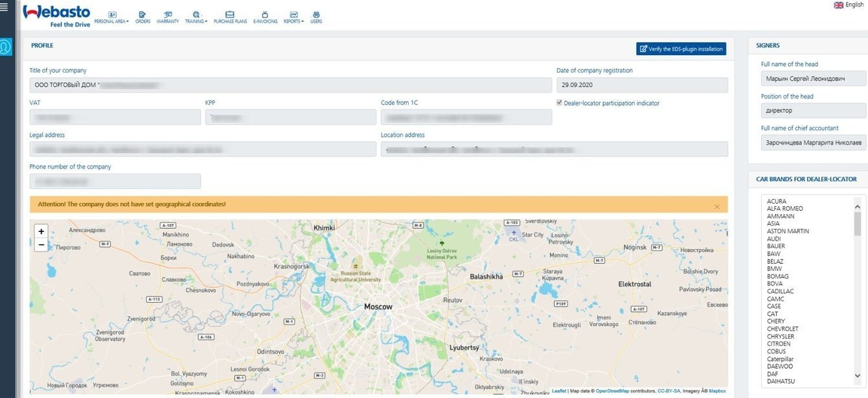Open the Personal Area menu
868x398 pixels.
click(111, 18)
